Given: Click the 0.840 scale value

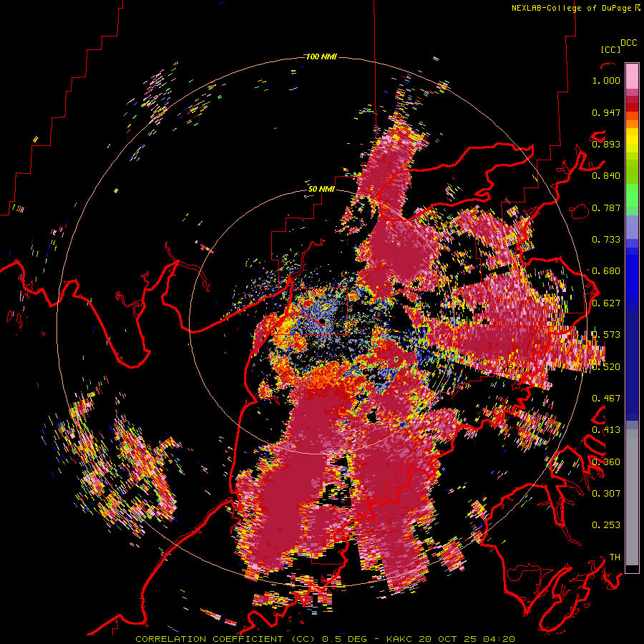Looking at the screenshot, I should click(x=606, y=176).
